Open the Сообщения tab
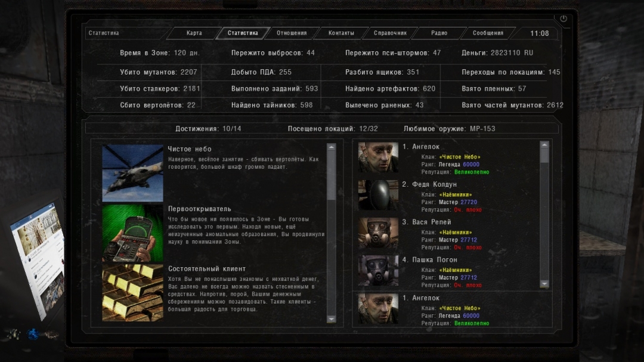The width and height of the screenshot is (644, 362). click(488, 33)
